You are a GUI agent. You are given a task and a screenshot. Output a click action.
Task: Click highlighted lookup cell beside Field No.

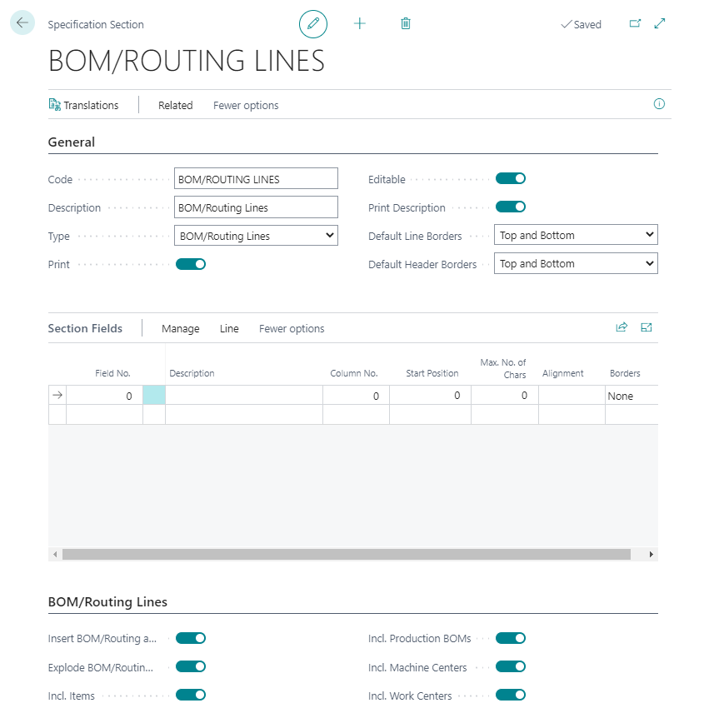154,395
